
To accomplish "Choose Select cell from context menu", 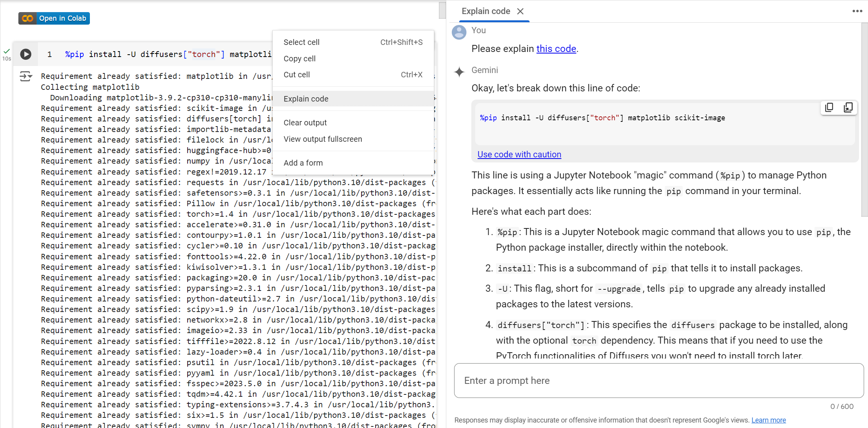I will click(x=301, y=42).
